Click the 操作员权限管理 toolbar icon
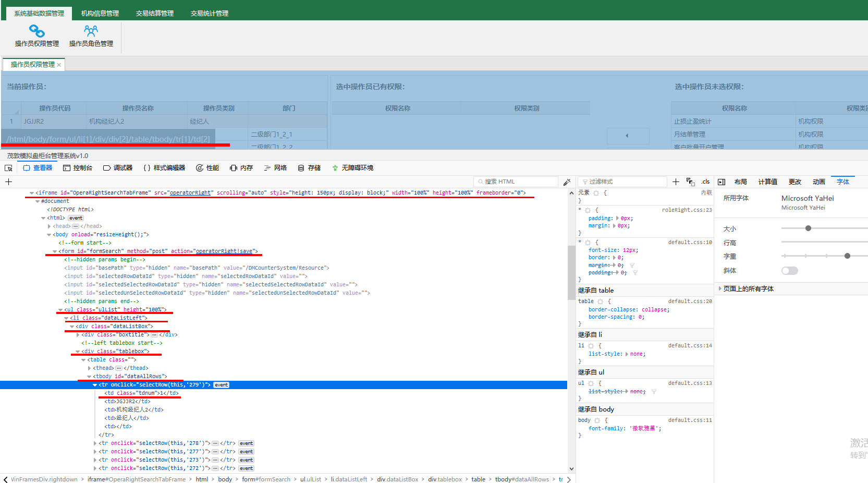The height and width of the screenshot is (483, 868). (x=36, y=31)
